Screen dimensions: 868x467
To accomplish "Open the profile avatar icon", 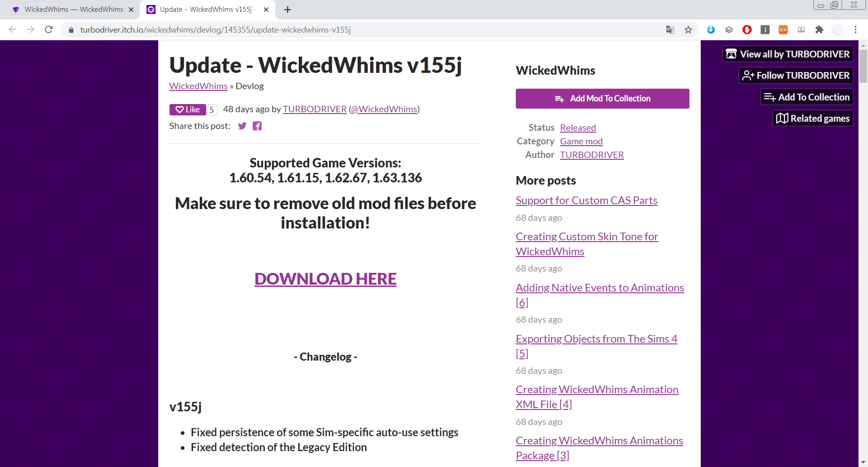I will pyautogui.click(x=837, y=30).
